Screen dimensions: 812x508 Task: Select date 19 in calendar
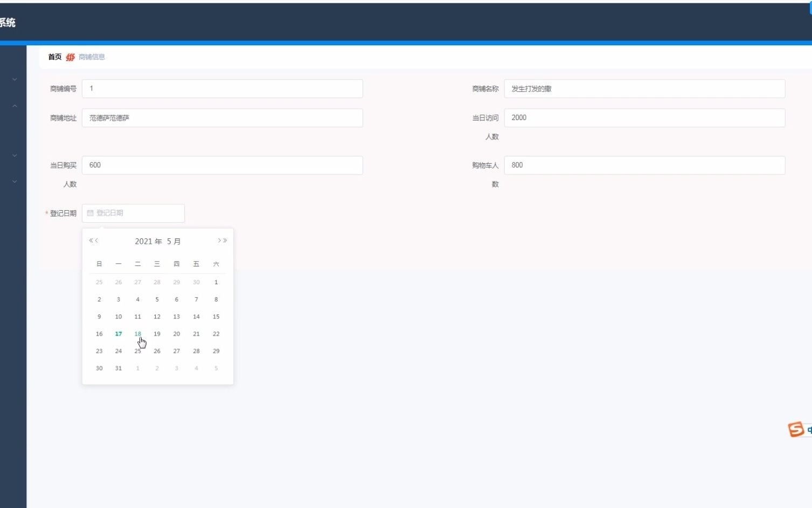click(157, 334)
